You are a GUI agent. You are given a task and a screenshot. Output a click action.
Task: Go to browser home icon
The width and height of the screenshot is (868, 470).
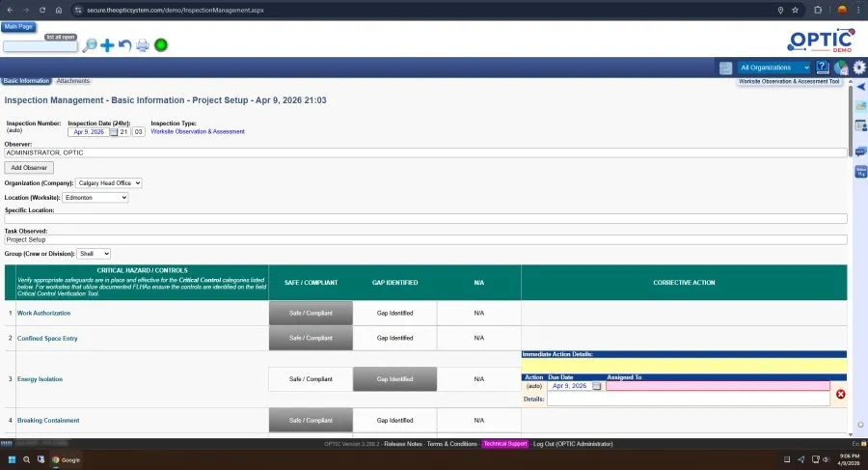59,10
